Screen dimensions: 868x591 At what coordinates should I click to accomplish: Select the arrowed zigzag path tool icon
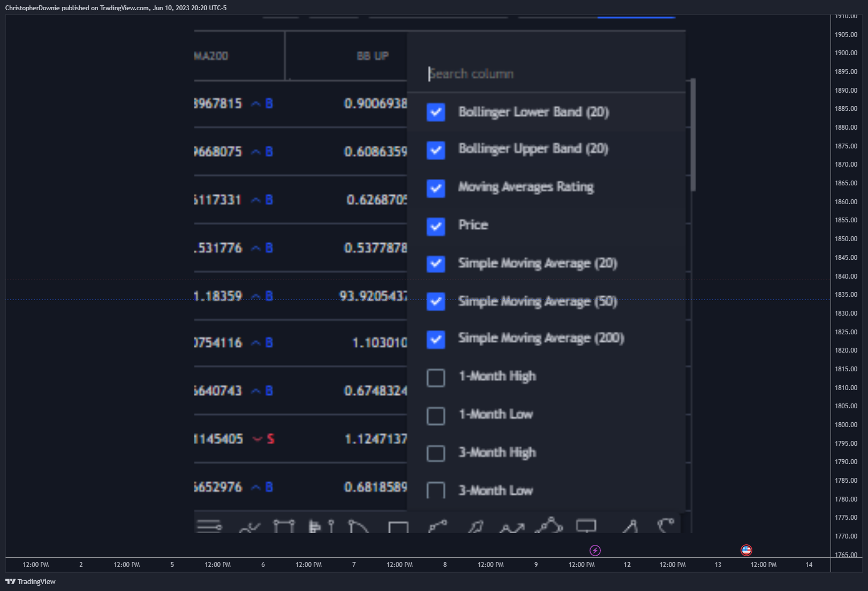tap(512, 528)
